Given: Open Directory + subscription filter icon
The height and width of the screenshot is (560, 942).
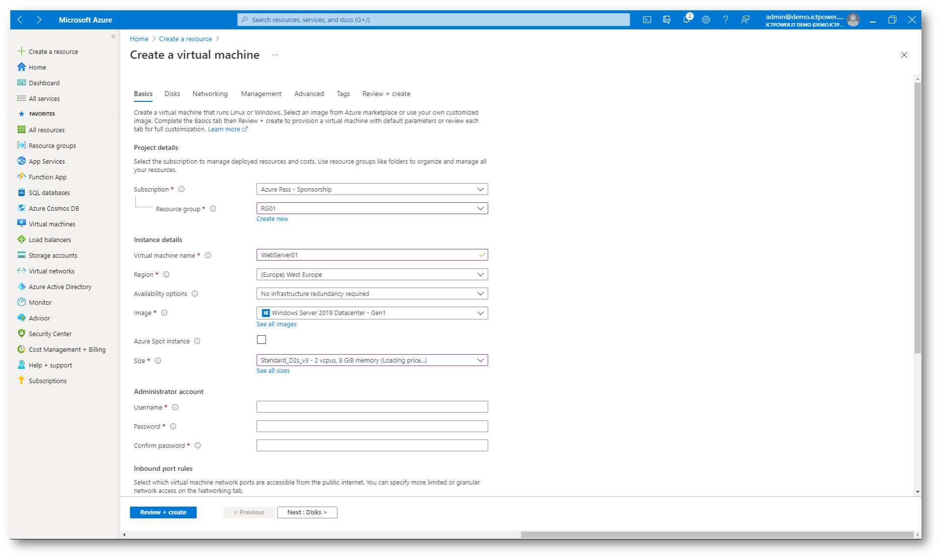Looking at the screenshot, I should [666, 20].
